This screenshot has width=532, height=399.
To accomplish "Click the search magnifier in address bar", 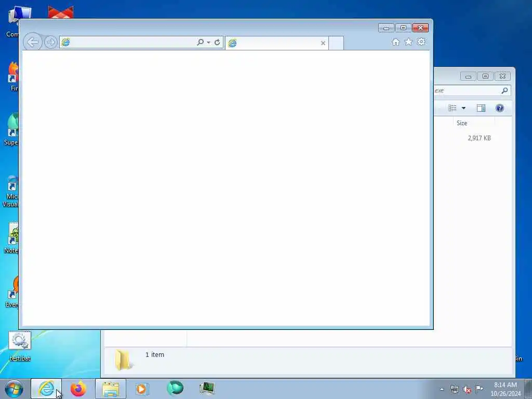I will point(200,42).
